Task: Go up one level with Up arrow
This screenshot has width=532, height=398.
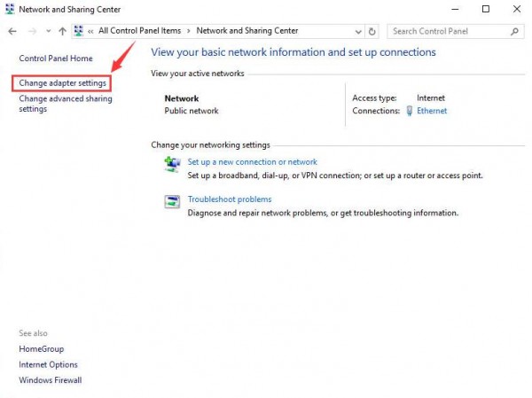Action: tap(62, 31)
